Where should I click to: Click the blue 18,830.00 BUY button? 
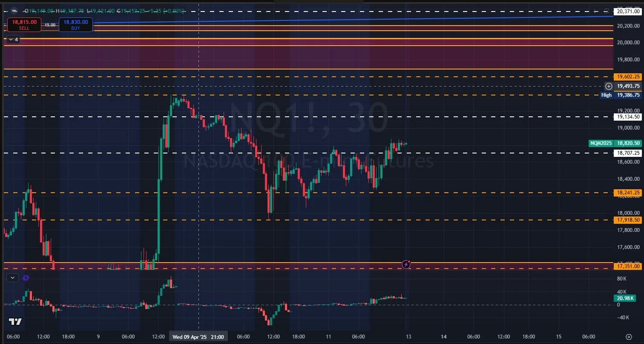76,25
